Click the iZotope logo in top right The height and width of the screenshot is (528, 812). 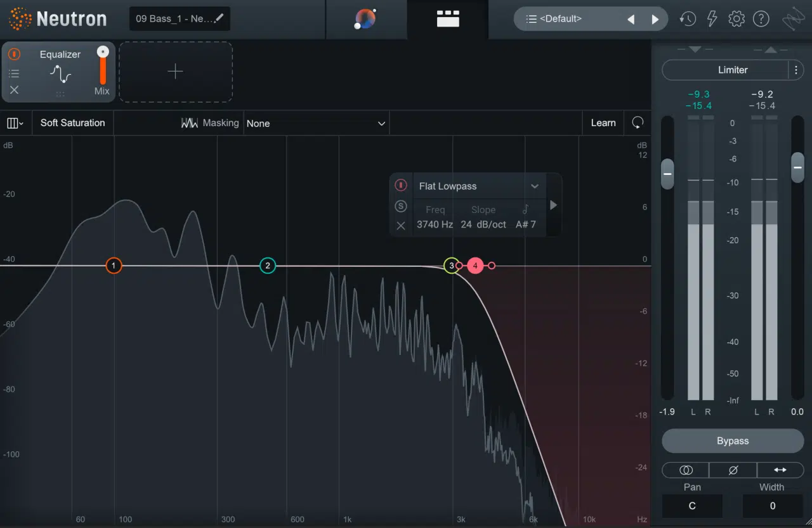[793, 19]
